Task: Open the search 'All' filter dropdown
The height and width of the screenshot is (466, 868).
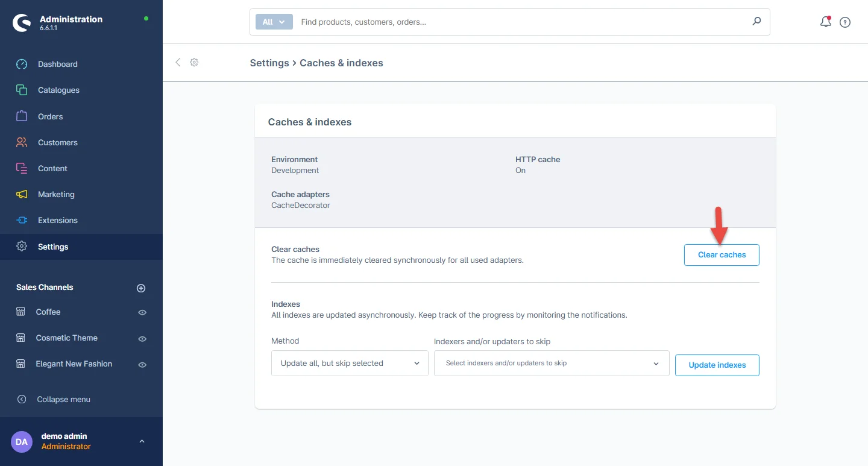Action: coord(274,22)
